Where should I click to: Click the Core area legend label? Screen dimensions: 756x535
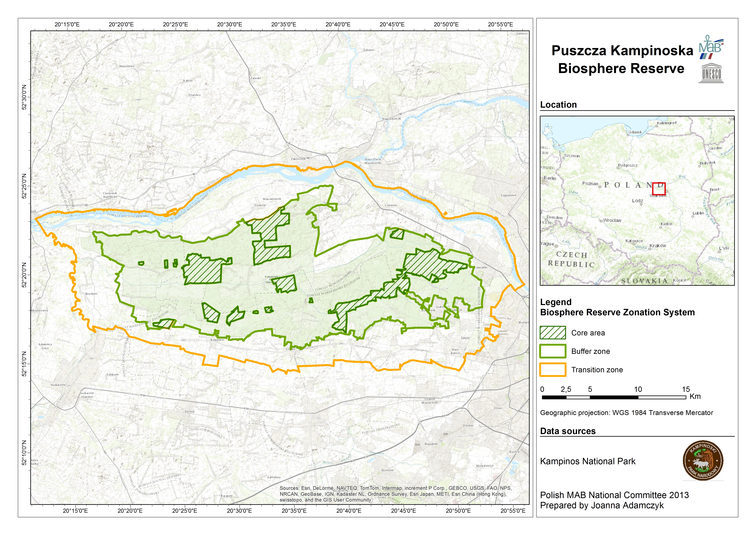click(588, 333)
